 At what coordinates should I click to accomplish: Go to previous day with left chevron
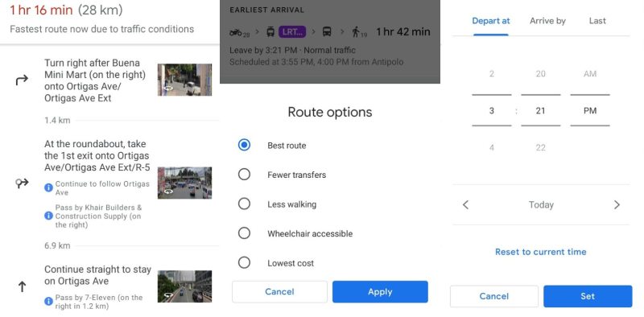pos(465,204)
